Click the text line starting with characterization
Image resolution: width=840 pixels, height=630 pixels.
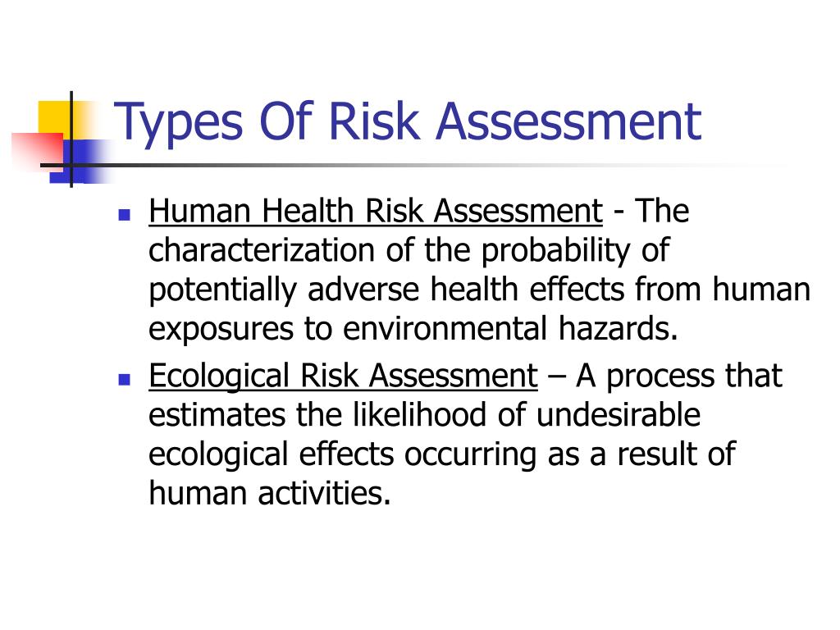409,251
